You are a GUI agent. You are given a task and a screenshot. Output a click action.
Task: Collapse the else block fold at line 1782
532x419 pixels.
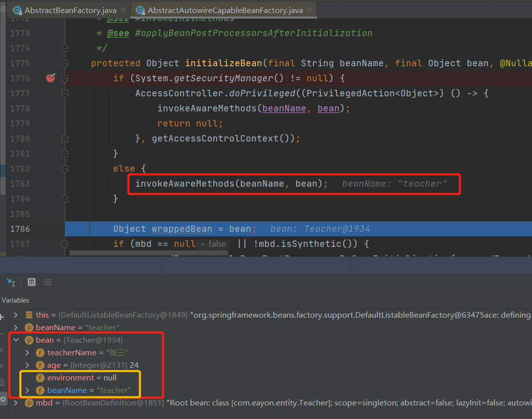click(65, 169)
